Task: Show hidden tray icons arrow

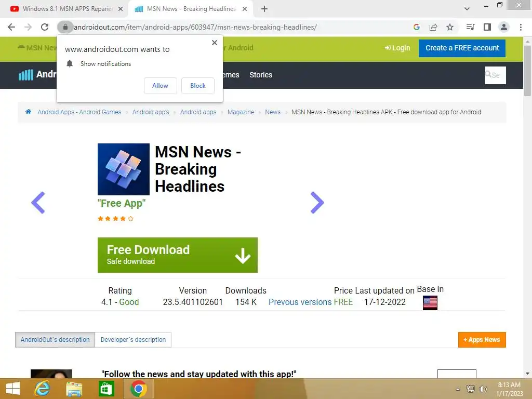Action: pyautogui.click(x=458, y=389)
